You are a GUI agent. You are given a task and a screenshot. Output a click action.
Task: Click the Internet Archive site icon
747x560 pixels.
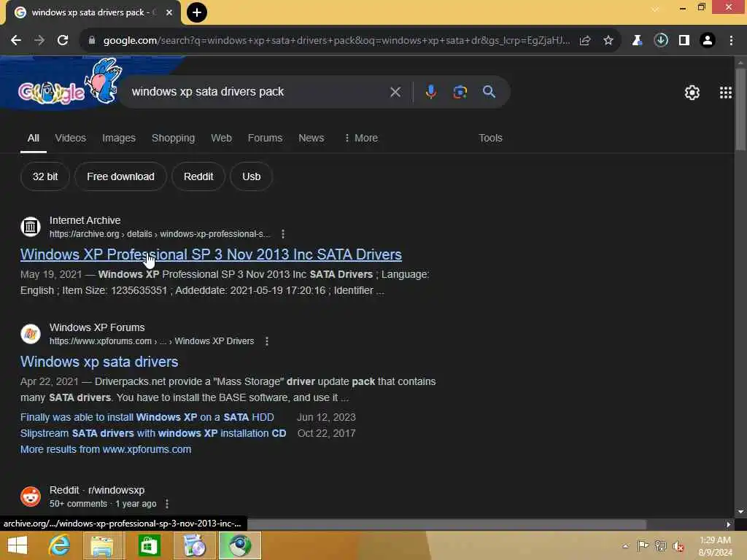31,227
